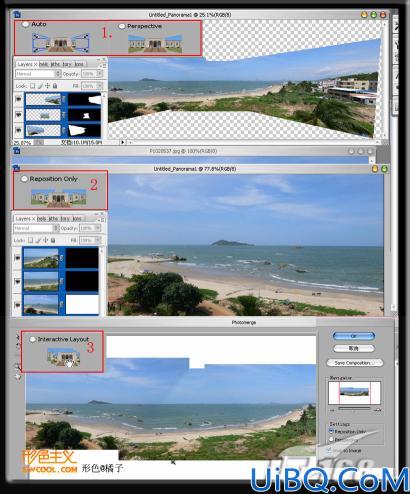Click zoom-out icon under Photomerge Navigator
Image resolution: width=410 pixels, height=494 pixels.
pyautogui.click(x=332, y=409)
